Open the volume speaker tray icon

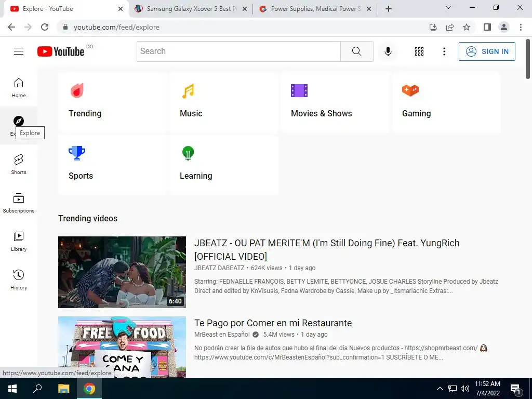(x=464, y=389)
